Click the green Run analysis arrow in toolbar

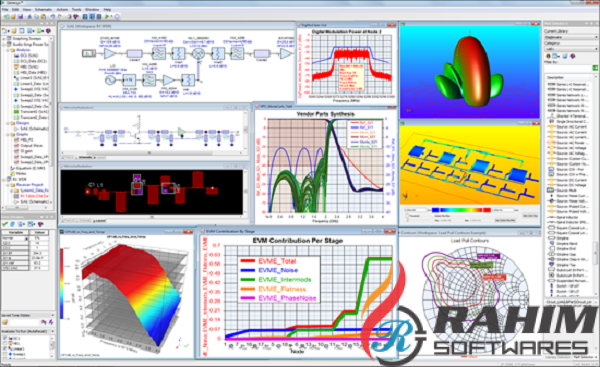pyautogui.click(x=107, y=16)
